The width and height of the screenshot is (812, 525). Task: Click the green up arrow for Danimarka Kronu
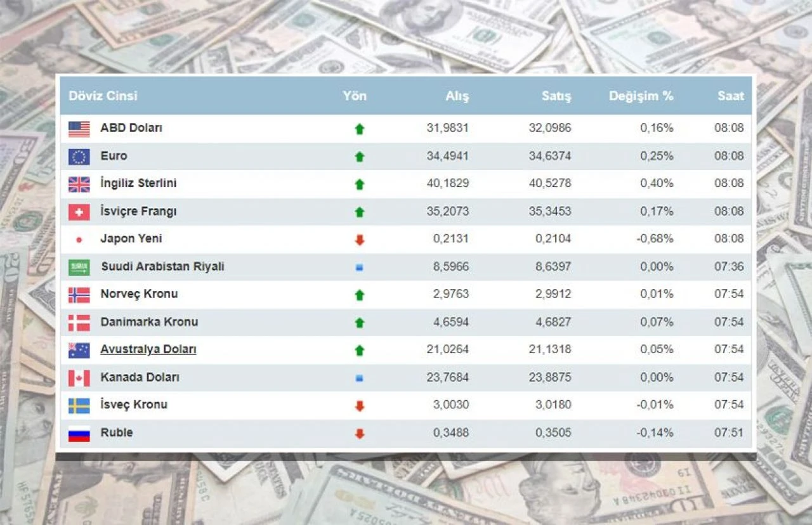click(360, 322)
